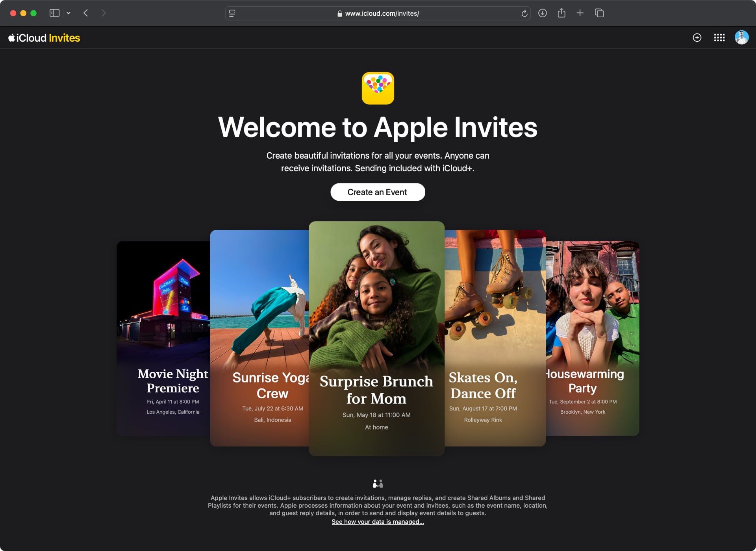This screenshot has width=756, height=551.
Task: Click the share page icon in toolbar
Action: 562,13
